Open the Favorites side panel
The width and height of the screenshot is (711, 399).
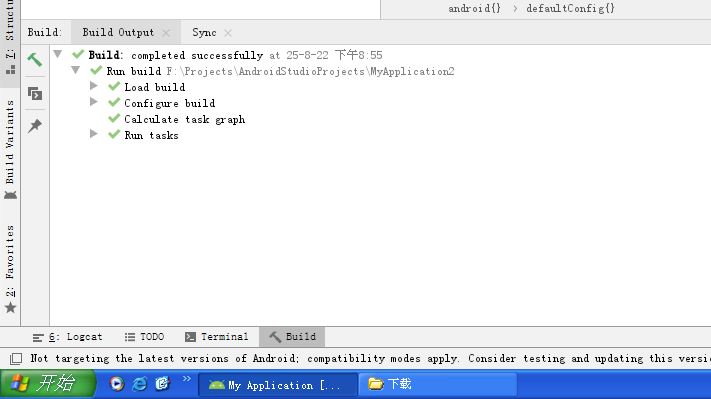pyautogui.click(x=10, y=268)
